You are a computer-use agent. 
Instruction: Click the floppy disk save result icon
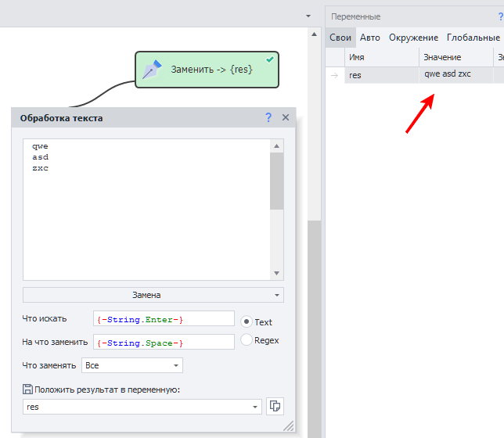click(28, 390)
